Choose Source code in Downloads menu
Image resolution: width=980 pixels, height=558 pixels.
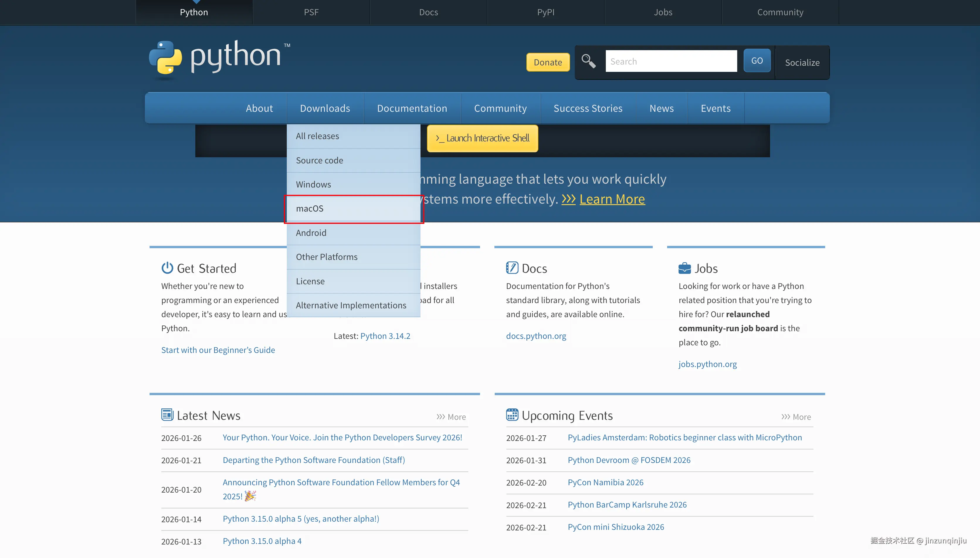[319, 160]
